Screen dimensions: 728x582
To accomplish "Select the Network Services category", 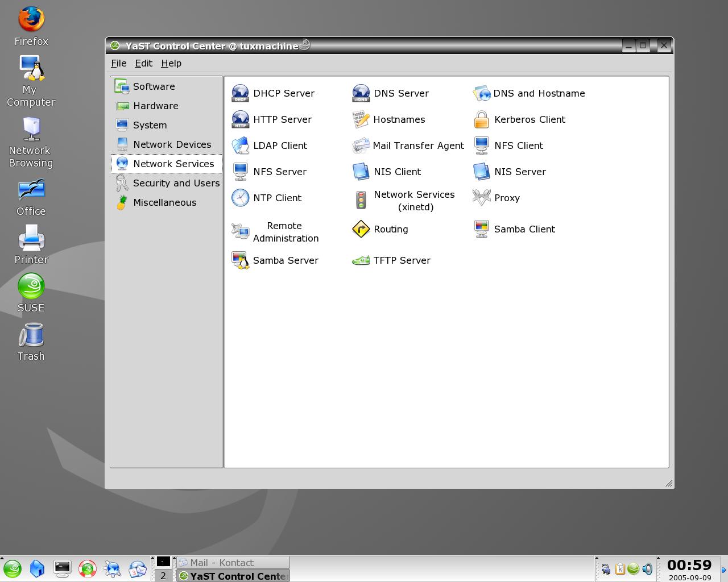I will point(167,164).
